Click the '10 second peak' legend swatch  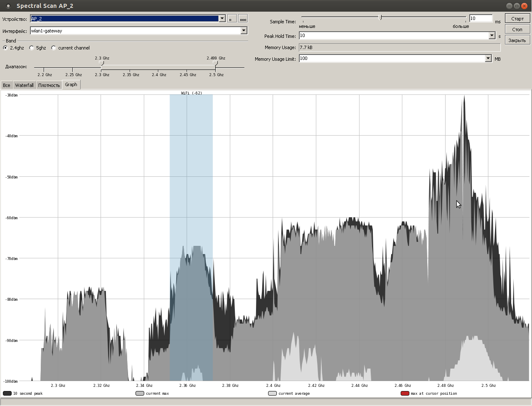7,393
